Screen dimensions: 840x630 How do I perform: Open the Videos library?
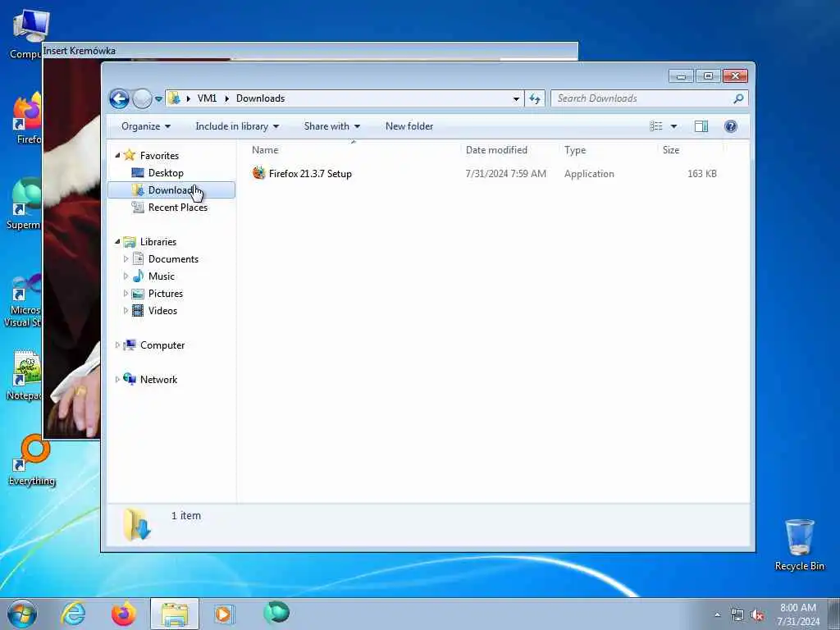click(x=162, y=311)
